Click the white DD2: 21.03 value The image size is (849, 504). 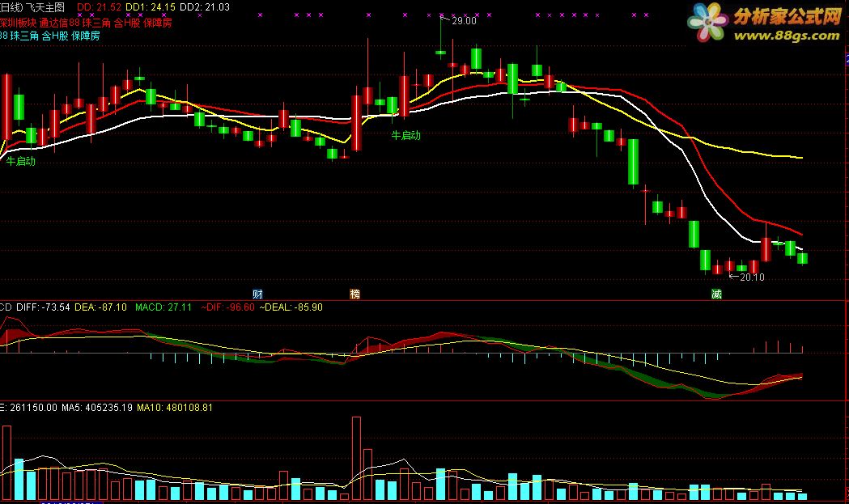205,7
